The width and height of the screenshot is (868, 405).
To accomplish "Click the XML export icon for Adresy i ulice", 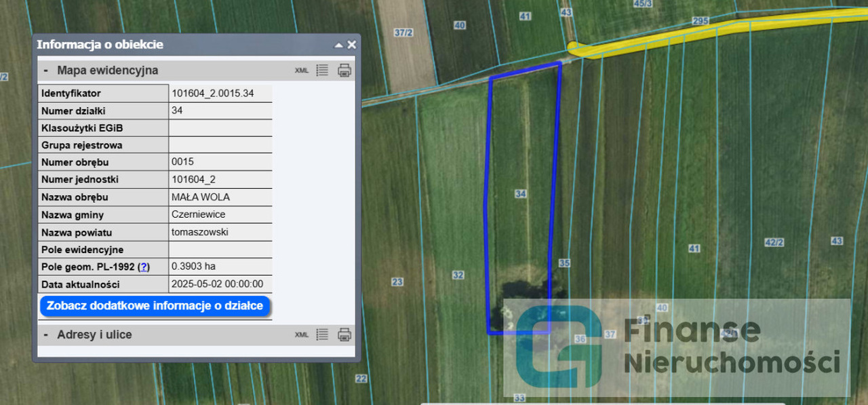I will tap(301, 334).
